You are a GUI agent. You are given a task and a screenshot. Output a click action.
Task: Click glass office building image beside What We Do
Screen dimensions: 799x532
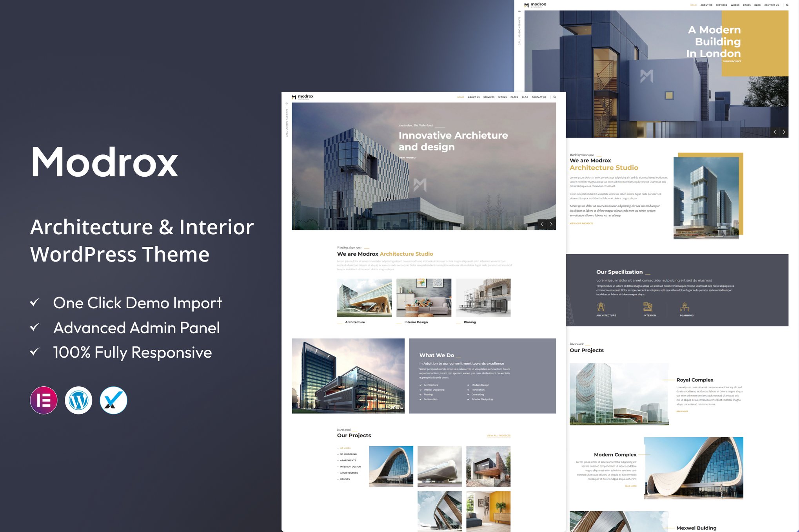(348, 376)
